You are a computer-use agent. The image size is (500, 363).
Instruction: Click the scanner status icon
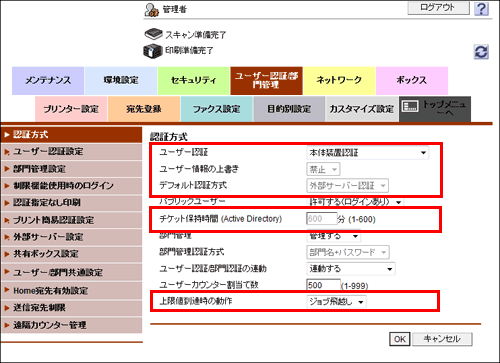coord(153,34)
